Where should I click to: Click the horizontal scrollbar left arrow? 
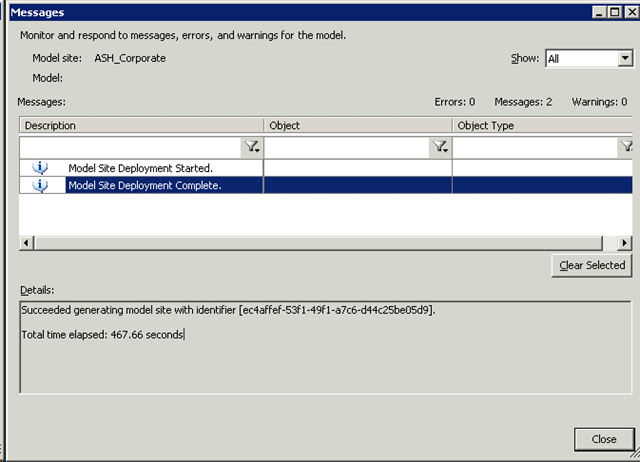(26, 243)
